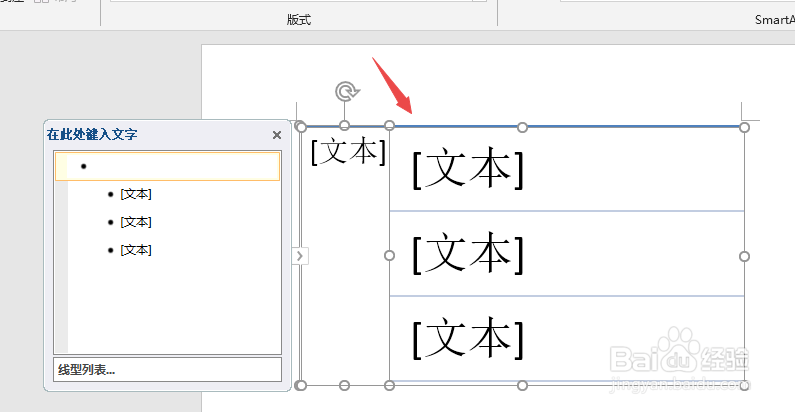Viewport: 795px width, 412px height.
Task: Close the text pane with the X
Action: [x=277, y=135]
